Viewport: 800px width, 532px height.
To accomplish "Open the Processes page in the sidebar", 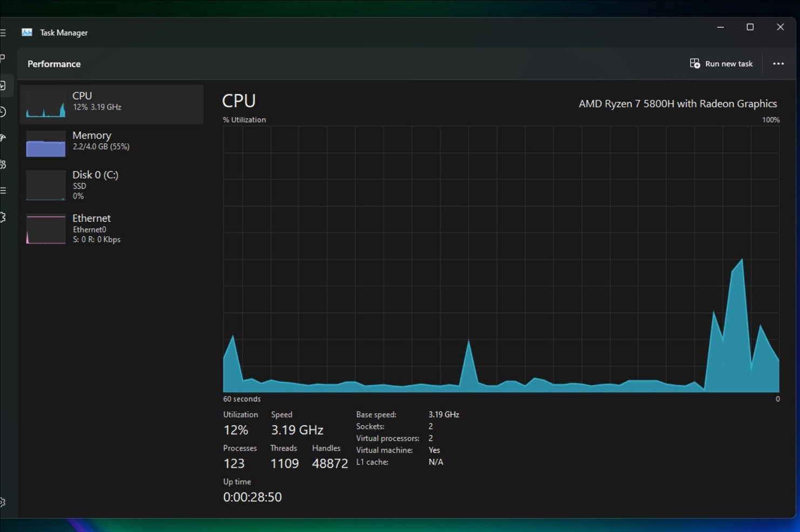I will click(3, 58).
